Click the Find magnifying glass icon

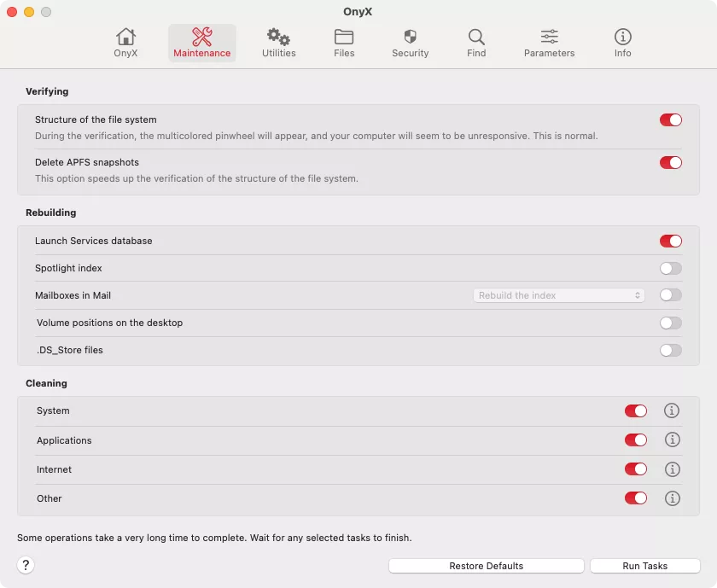pos(476,38)
